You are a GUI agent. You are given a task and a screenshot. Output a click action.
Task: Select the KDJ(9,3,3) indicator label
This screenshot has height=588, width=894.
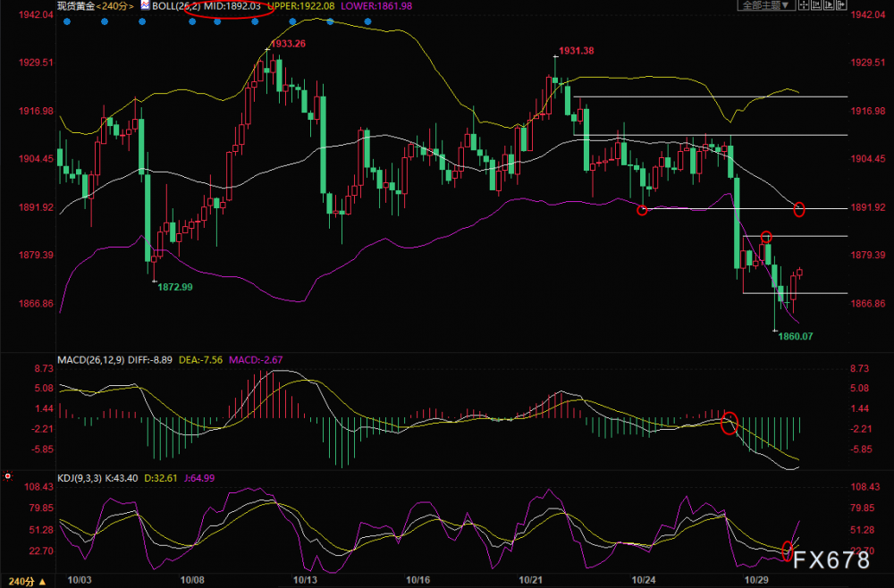tap(80, 478)
